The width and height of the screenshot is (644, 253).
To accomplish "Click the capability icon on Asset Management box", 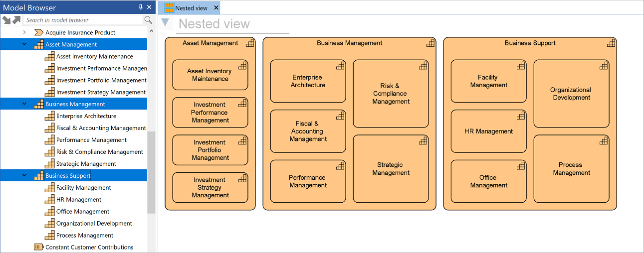I will 250,43.
